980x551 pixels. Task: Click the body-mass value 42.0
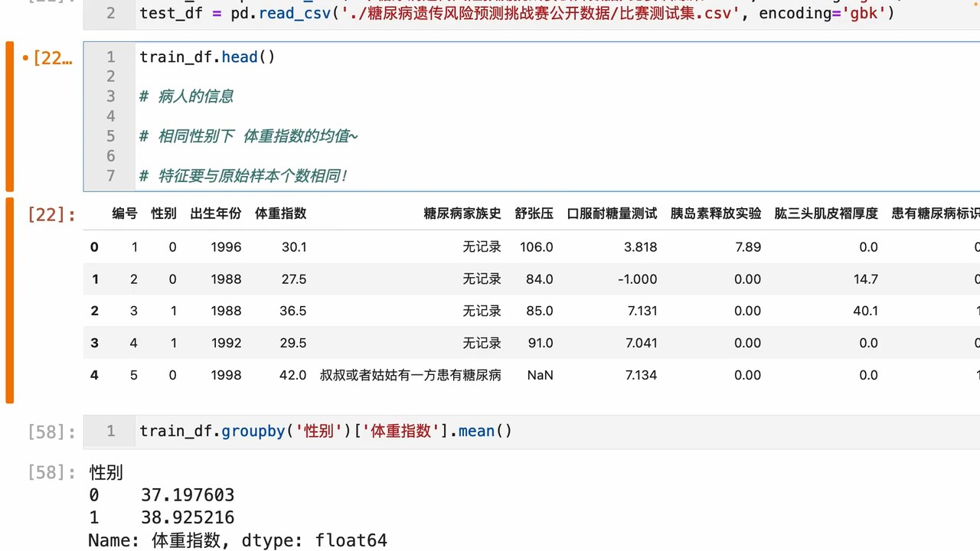(294, 375)
